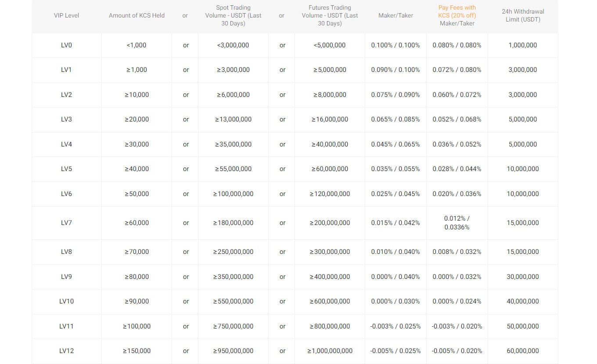The height and width of the screenshot is (364, 597).
Task: Click the ≥8,000,000 futures volume cell
Action: (330, 95)
